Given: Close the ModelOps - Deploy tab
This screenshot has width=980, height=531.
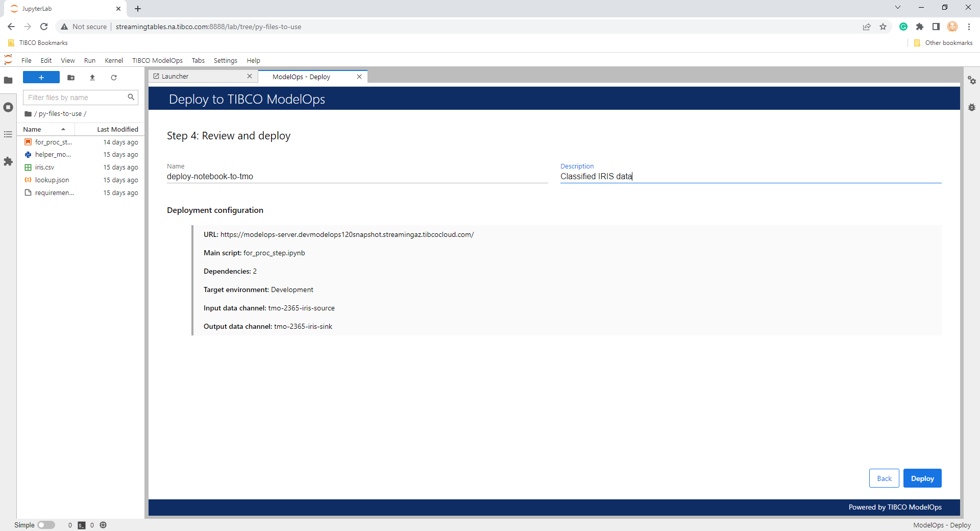Looking at the screenshot, I should click(359, 77).
